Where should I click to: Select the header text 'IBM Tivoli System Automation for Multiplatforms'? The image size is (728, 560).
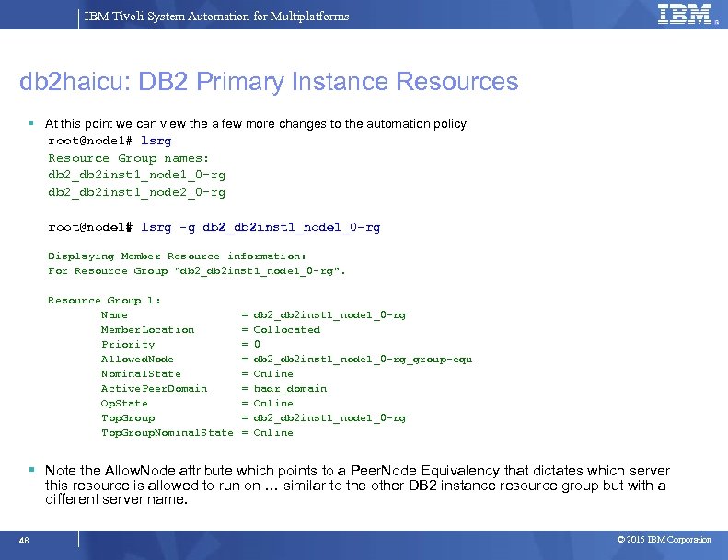coord(216,17)
